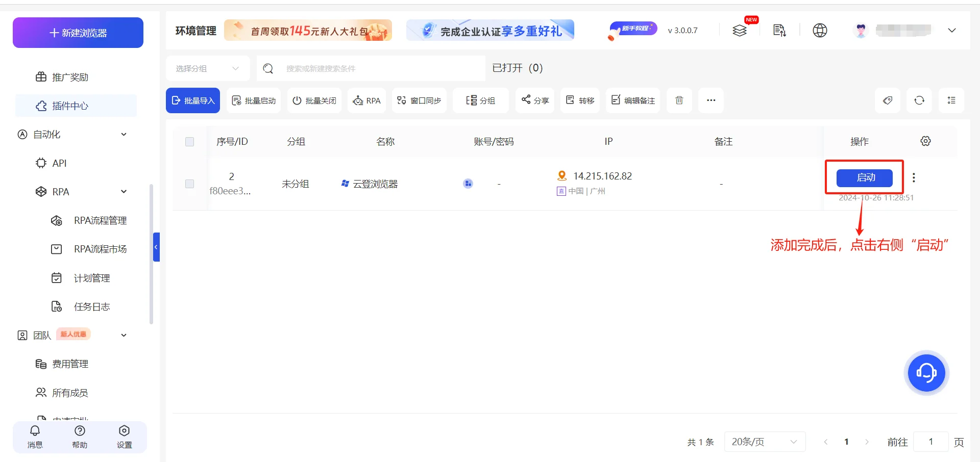Open the 选择分组 group filter dropdown

[207, 68]
